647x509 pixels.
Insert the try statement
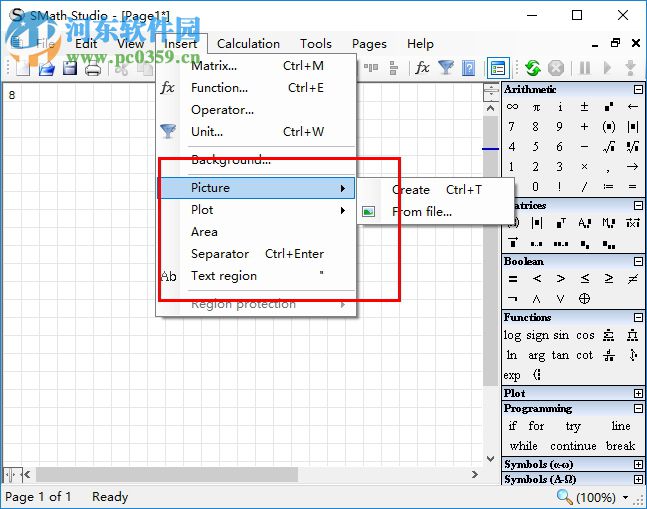tap(573, 426)
